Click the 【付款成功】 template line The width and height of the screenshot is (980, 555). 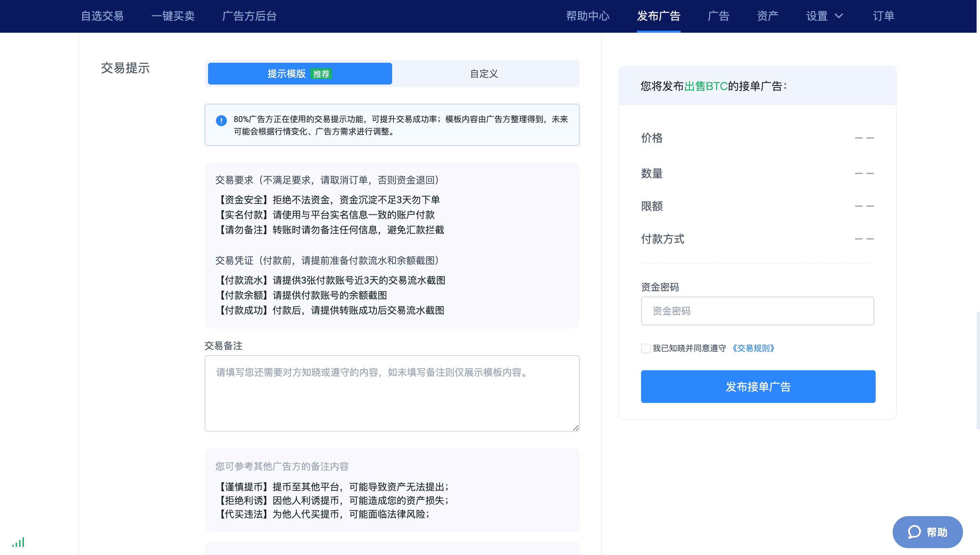pyautogui.click(x=330, y=310)
